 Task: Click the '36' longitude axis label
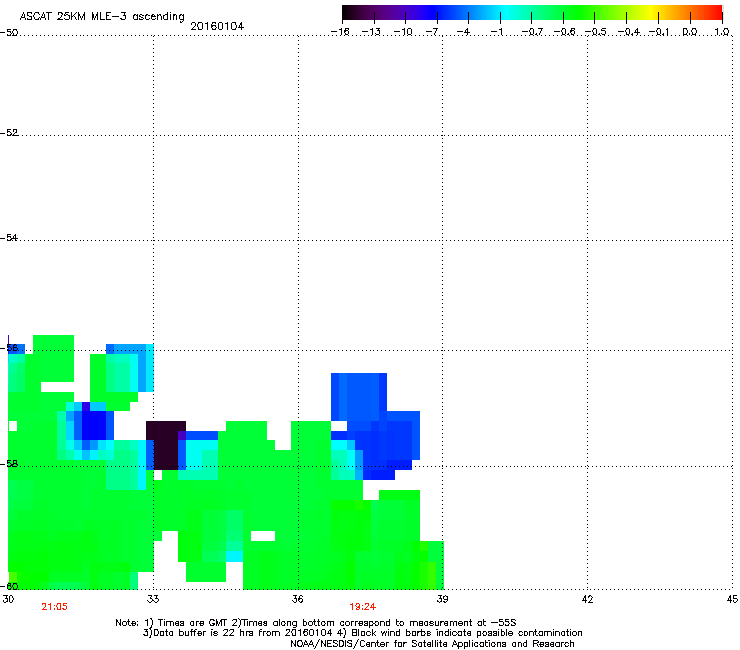point(297,599)
